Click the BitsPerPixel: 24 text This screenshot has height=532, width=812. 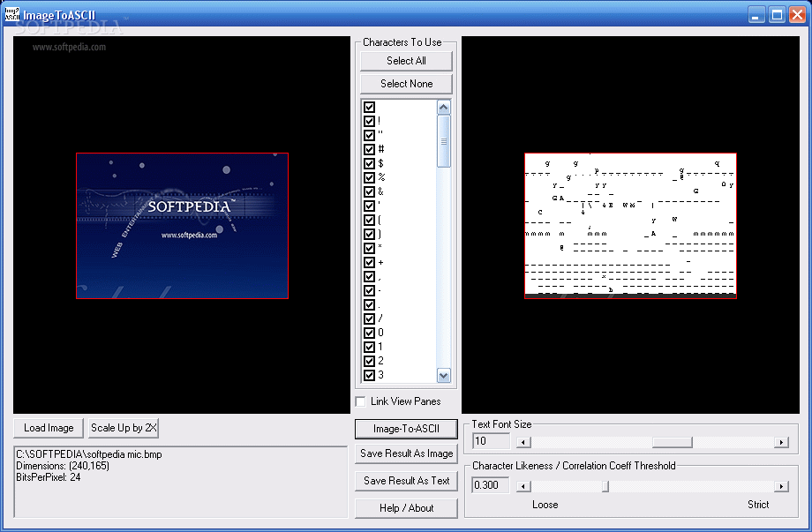[x=49, y=477]
